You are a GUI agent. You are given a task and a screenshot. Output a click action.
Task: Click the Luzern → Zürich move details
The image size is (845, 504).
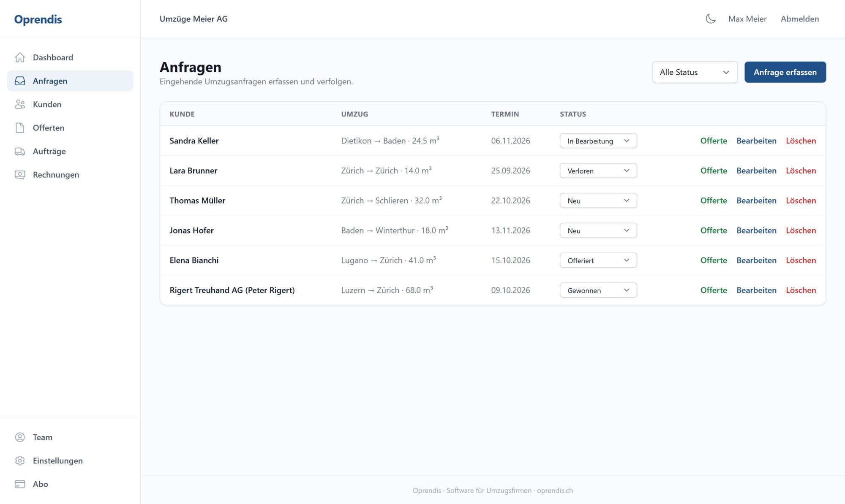tap(387, 290)
